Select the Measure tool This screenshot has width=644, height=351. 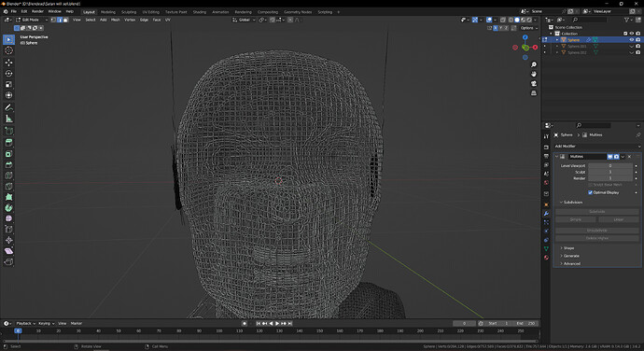pos(8,119)
